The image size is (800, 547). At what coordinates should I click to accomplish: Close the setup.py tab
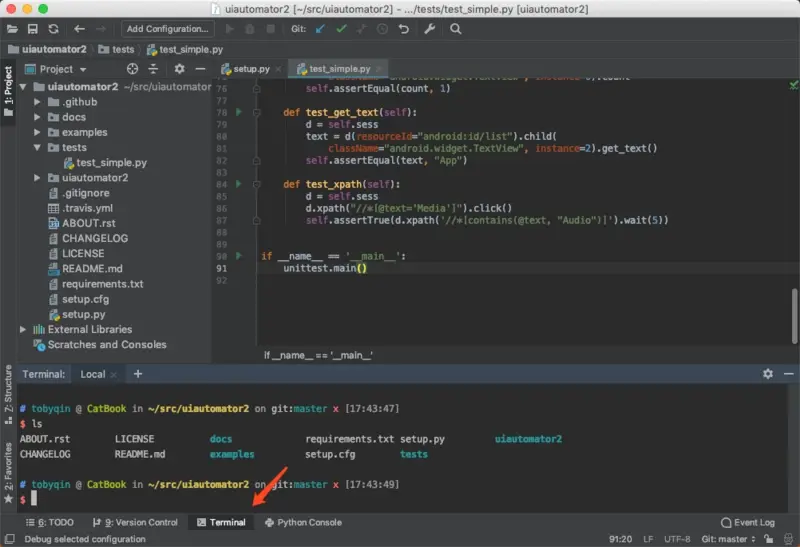tap(278, 69)
